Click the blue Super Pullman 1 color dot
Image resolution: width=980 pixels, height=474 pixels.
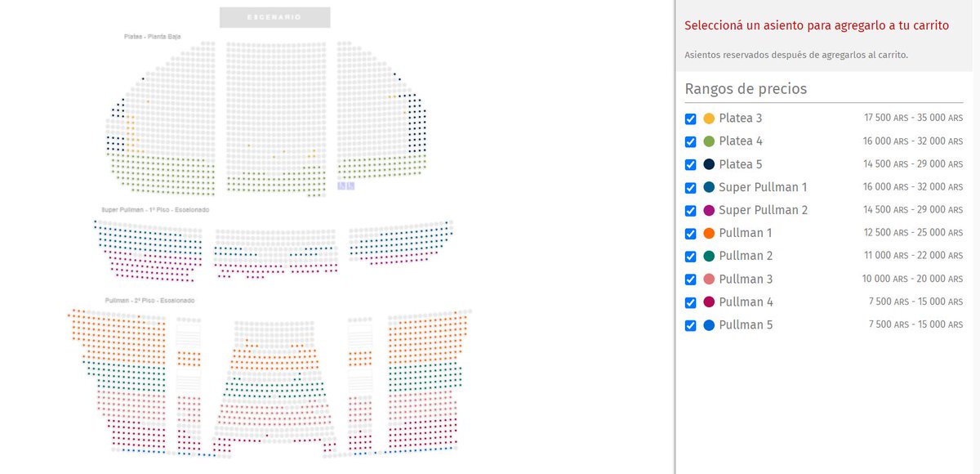pyautogui.click(x=709, y=187)
